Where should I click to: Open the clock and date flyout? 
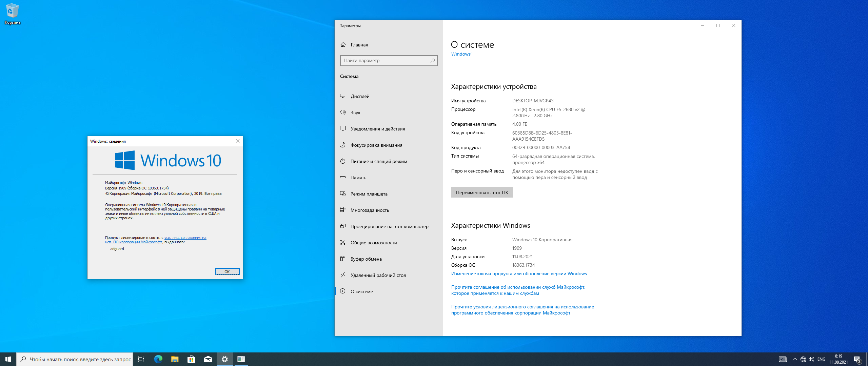[839, 359]
